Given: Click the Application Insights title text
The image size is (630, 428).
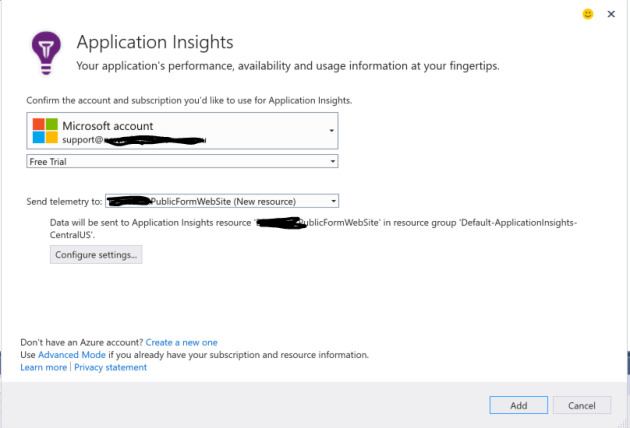Looking at the screenshot, I should (155, 42).
